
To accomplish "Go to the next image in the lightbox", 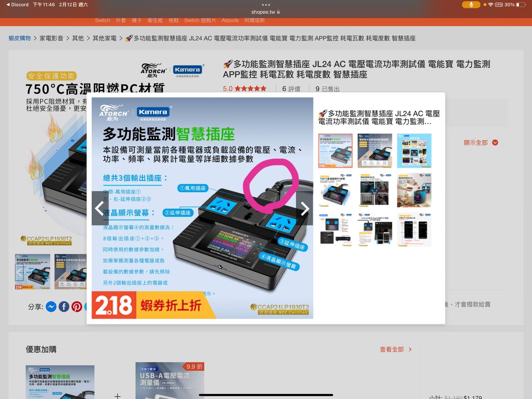I will (305, 208).
